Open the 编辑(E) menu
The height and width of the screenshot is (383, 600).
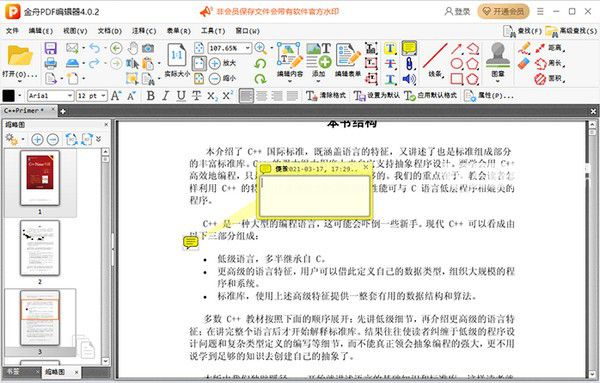coord(41,31)
